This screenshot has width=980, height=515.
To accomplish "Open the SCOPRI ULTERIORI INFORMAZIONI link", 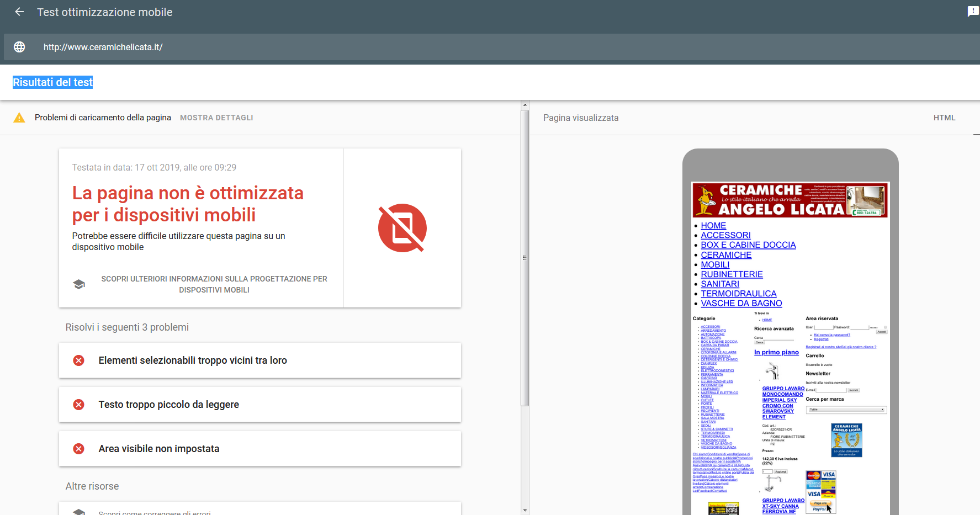I will tap(214, 284).
